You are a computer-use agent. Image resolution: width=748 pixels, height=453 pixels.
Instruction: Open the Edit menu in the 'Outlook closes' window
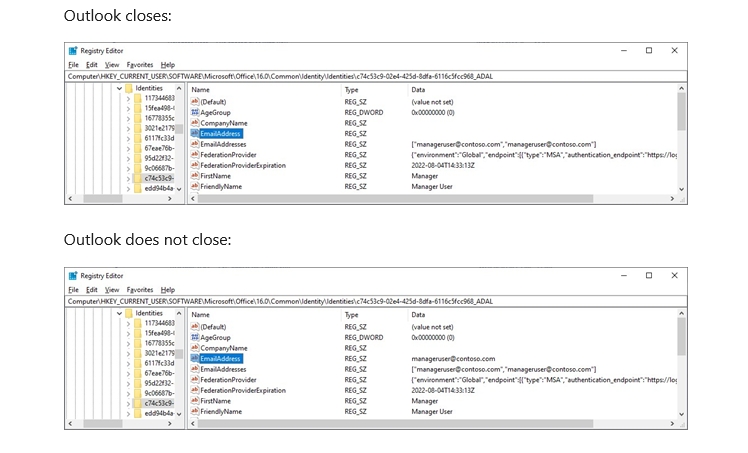[92, 64]
